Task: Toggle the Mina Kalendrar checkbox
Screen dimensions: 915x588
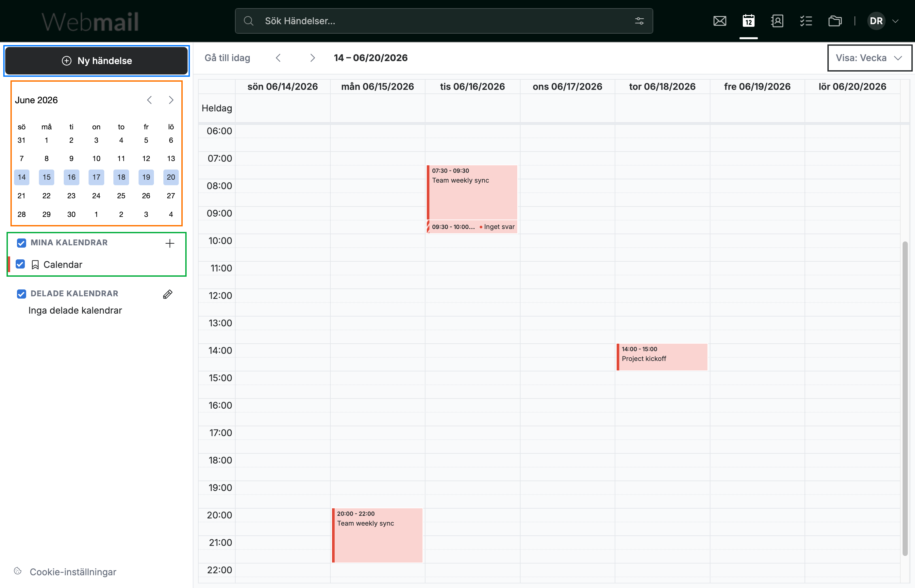Action: 21,243
